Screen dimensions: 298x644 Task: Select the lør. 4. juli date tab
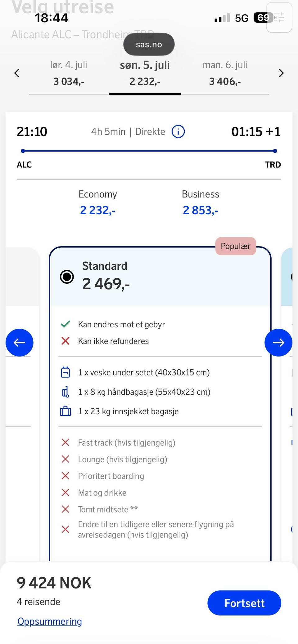[69, 73]
